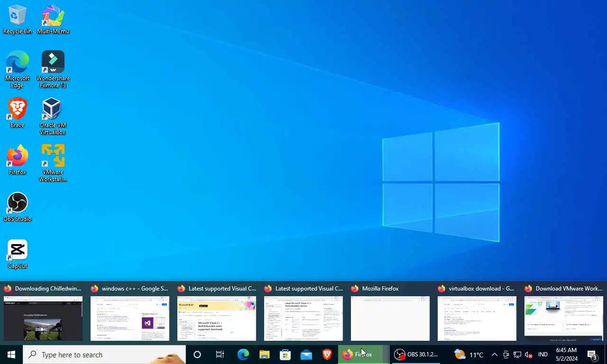
Task: Click the Download VMware Work... title
Action: (569, 288)
